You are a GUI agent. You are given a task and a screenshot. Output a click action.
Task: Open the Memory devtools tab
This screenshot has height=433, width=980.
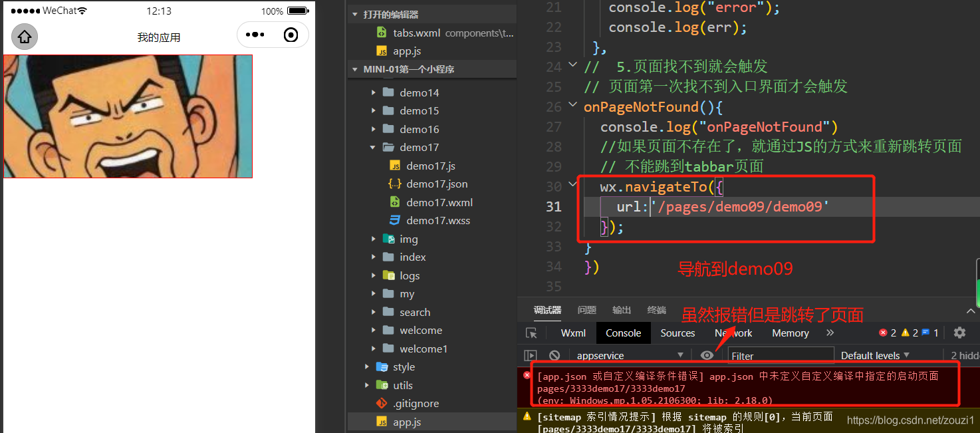[791, 333]
